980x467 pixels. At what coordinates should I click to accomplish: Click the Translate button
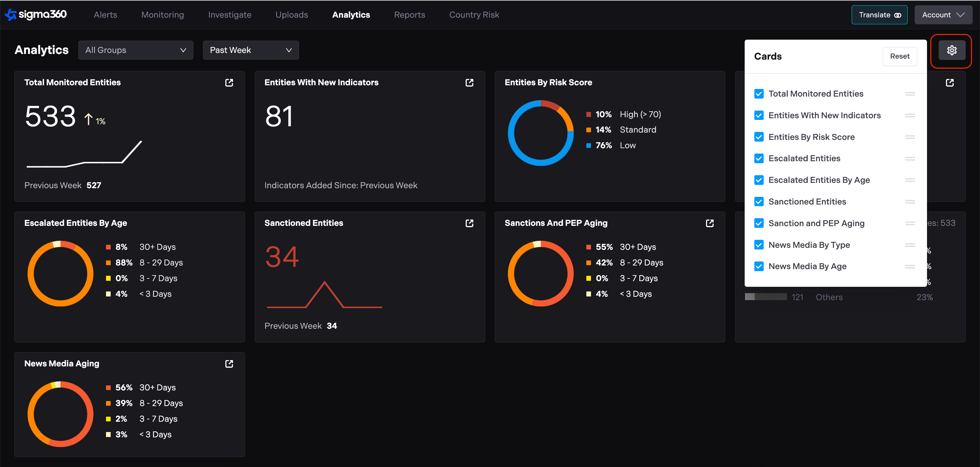879,15
